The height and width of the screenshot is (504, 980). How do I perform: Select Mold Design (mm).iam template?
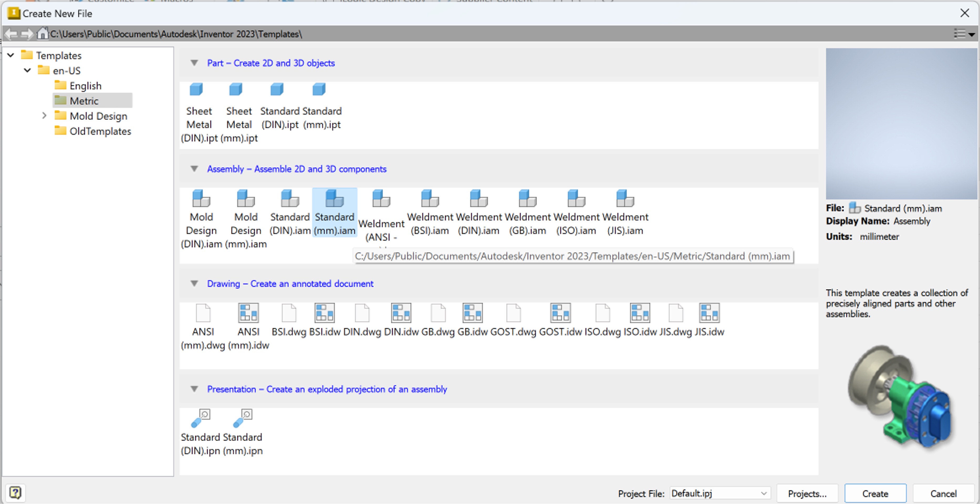246,219
